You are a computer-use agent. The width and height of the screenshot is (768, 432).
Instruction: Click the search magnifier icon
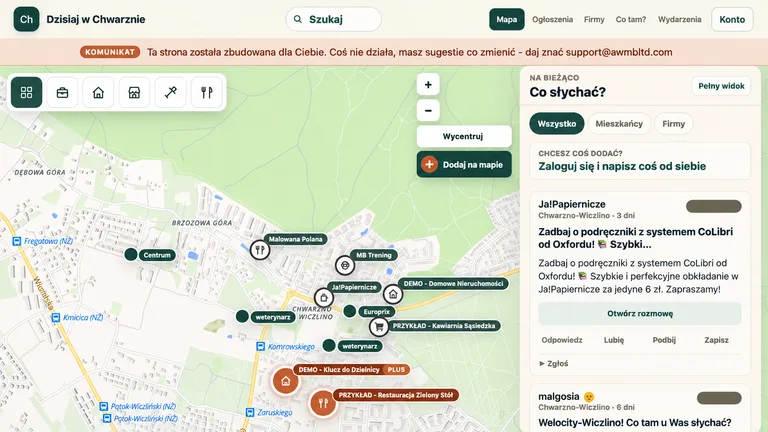pos(297,20)
